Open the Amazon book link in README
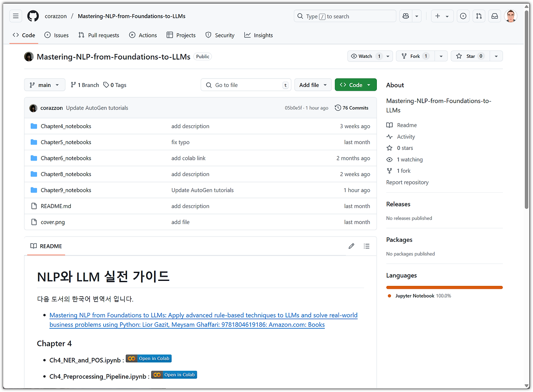Viewport: 533px width, 392px height. coord(204,320)
